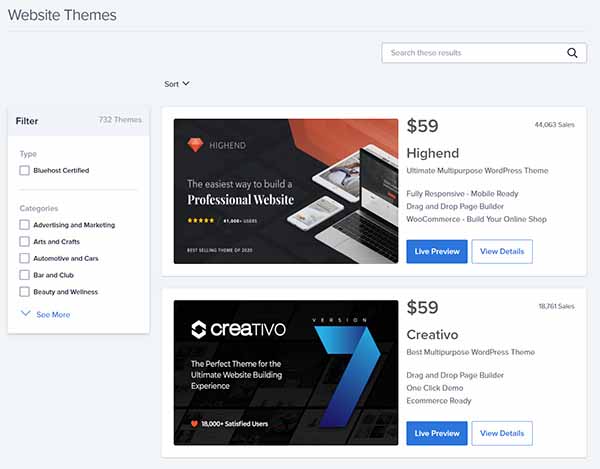This screenshot has width=600, height=469.
Task: Click View Details for Highend theme
Action: [x=502, y=251]
